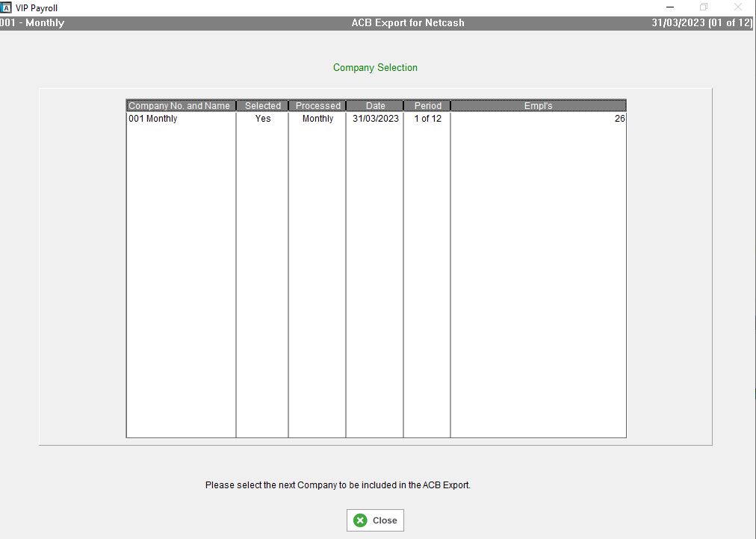Screen dimensions: 756x539
Task: Select the '001 Monthly' company row
Action: 376,119
